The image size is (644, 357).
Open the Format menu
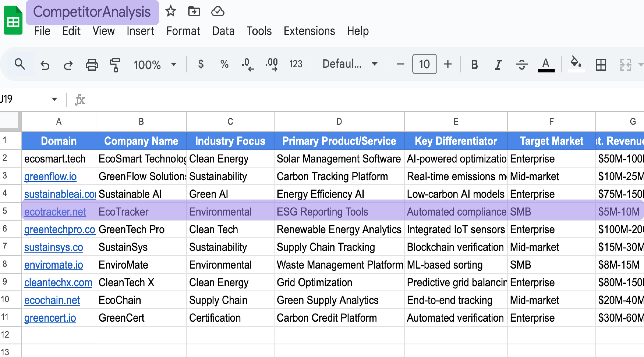click(183, 31)
